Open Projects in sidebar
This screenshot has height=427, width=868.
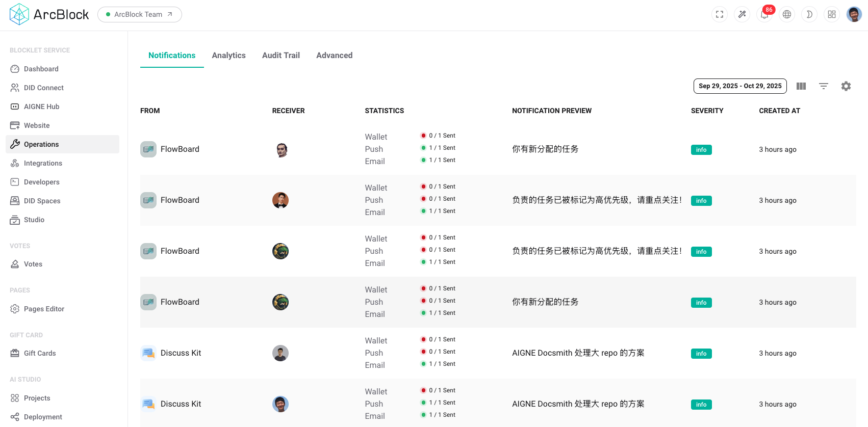[x=62, y=398]
